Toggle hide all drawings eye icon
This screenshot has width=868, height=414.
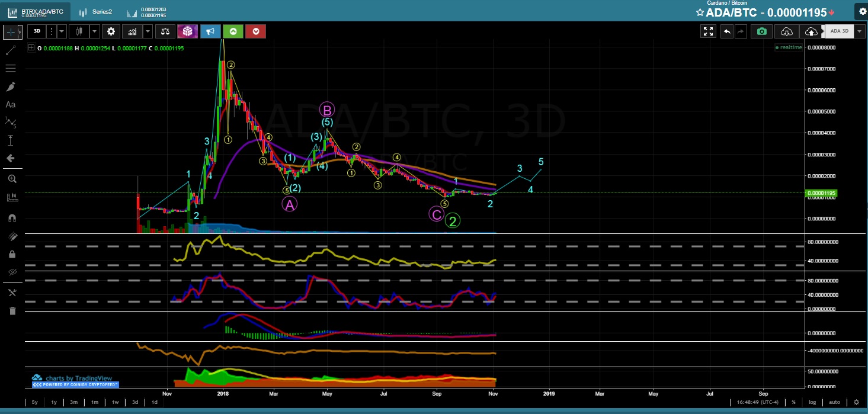[x=12, y=272]
